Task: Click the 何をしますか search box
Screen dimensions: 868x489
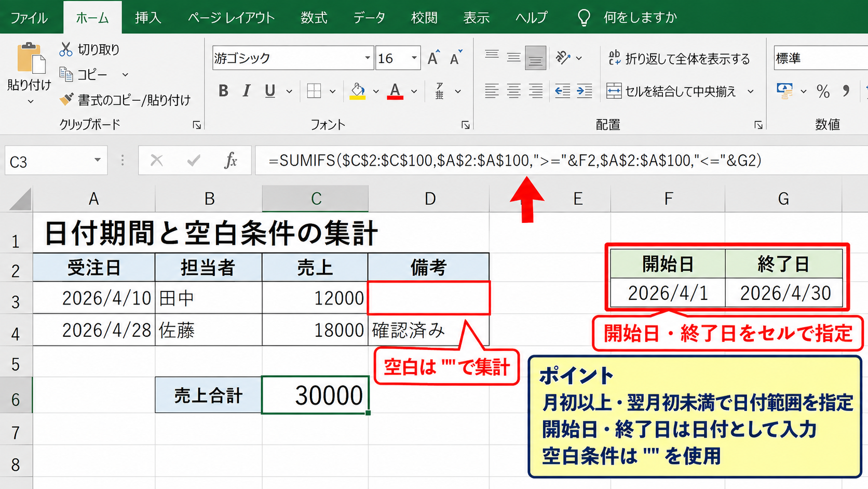Action: tap(640, 18)
